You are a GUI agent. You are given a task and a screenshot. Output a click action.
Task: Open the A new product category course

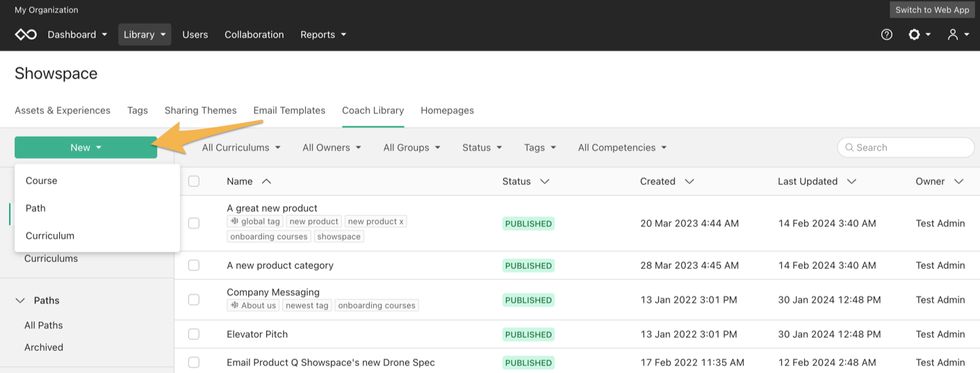coord(280,265)
